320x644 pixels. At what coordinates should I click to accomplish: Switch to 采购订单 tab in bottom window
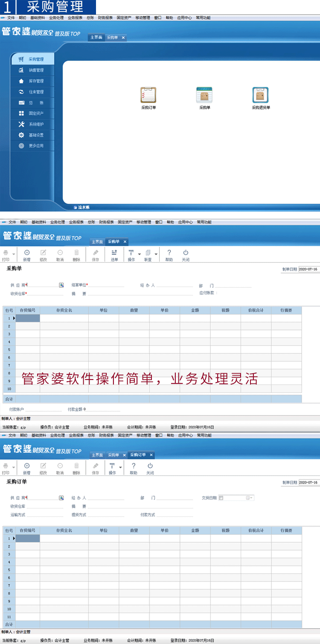138,455
